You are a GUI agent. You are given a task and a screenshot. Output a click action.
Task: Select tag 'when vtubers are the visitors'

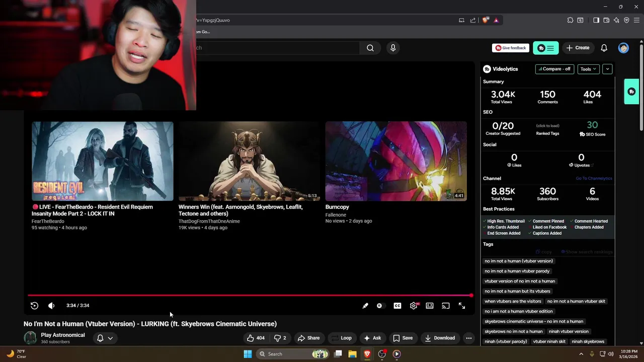513,301
